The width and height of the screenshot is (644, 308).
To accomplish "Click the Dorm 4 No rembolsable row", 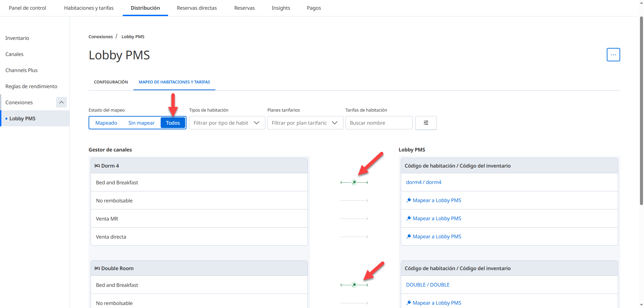I will click(199, 200).
